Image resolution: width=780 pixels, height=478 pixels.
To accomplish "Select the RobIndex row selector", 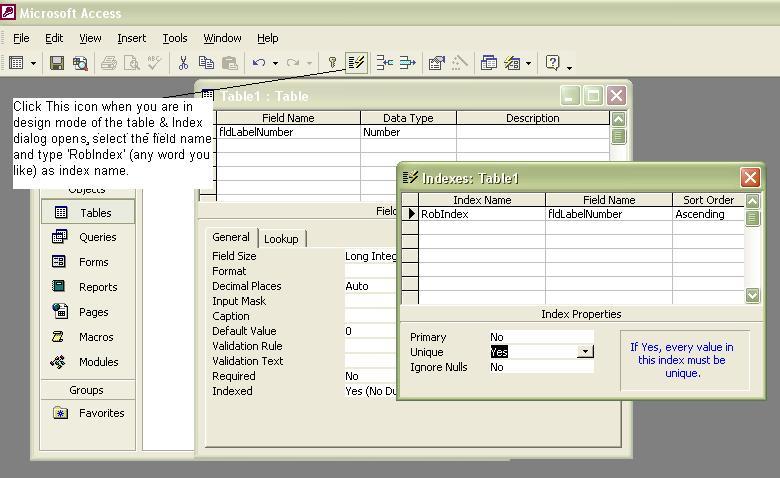I will coord(410,214).
